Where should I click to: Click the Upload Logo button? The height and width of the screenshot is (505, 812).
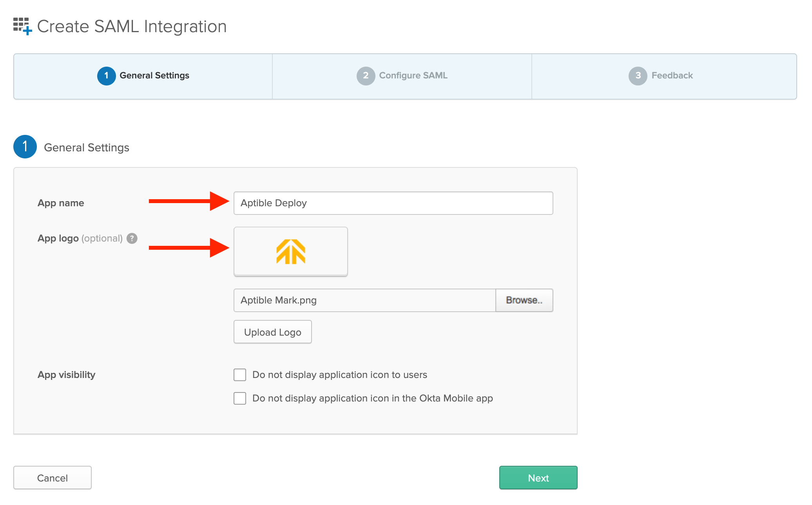[272, 332]
